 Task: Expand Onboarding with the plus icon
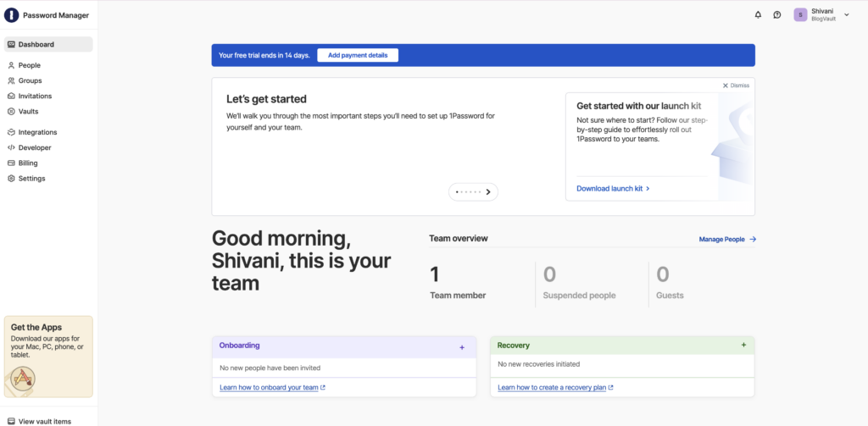[462, 347]
